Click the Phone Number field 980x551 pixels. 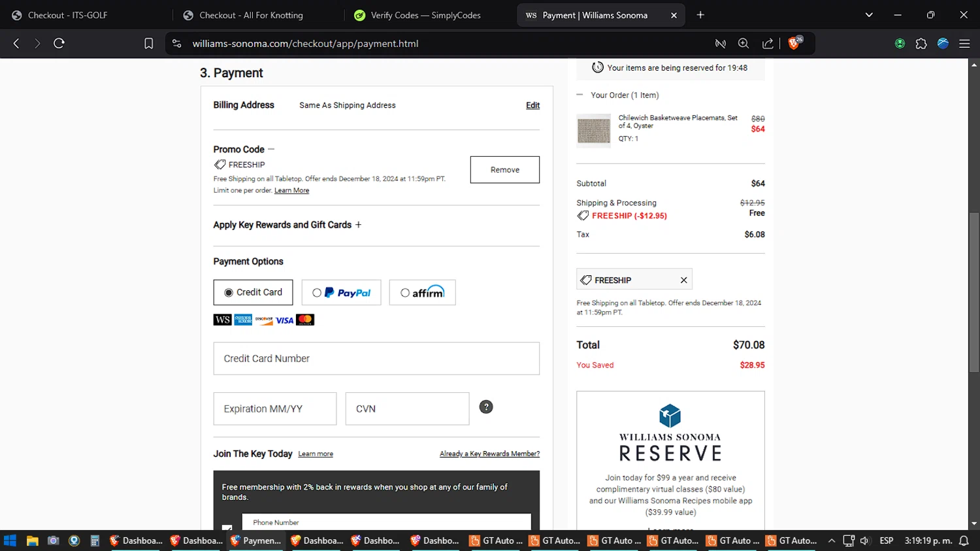(386, 522)
